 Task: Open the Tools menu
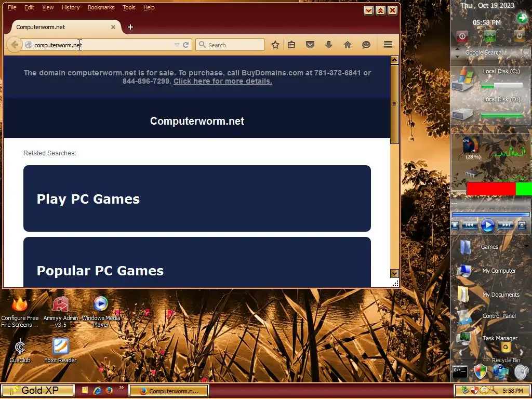coord(129,7)
